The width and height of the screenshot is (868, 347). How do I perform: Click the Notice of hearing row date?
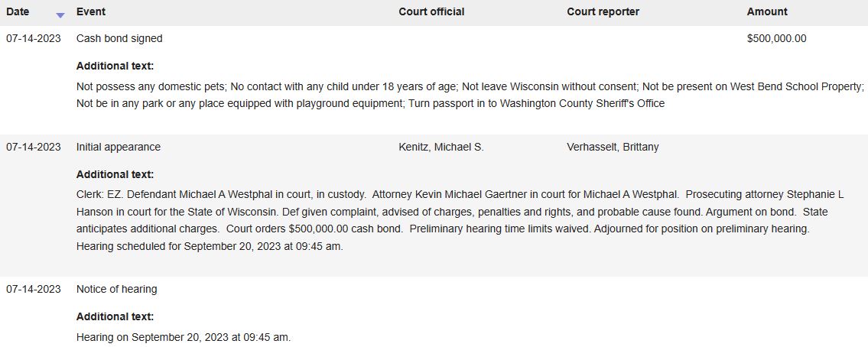point(34,290)
